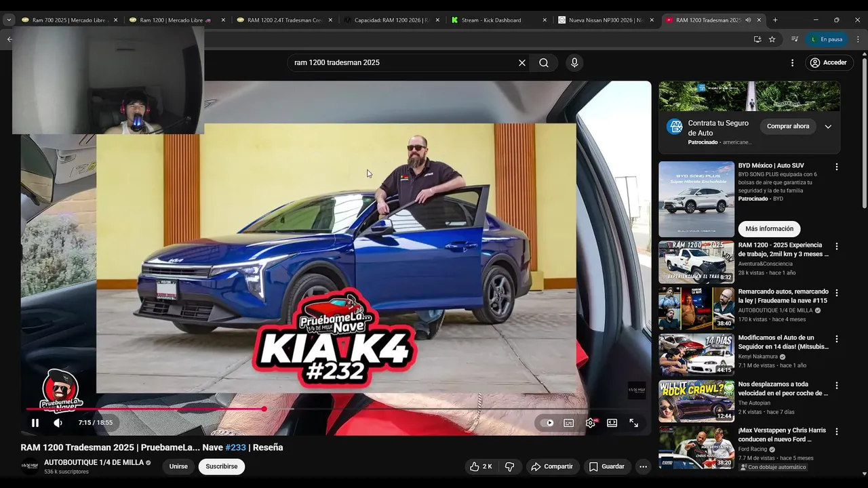Save video with Guardar button
The image size is (868, 488).
click(607, 466)
